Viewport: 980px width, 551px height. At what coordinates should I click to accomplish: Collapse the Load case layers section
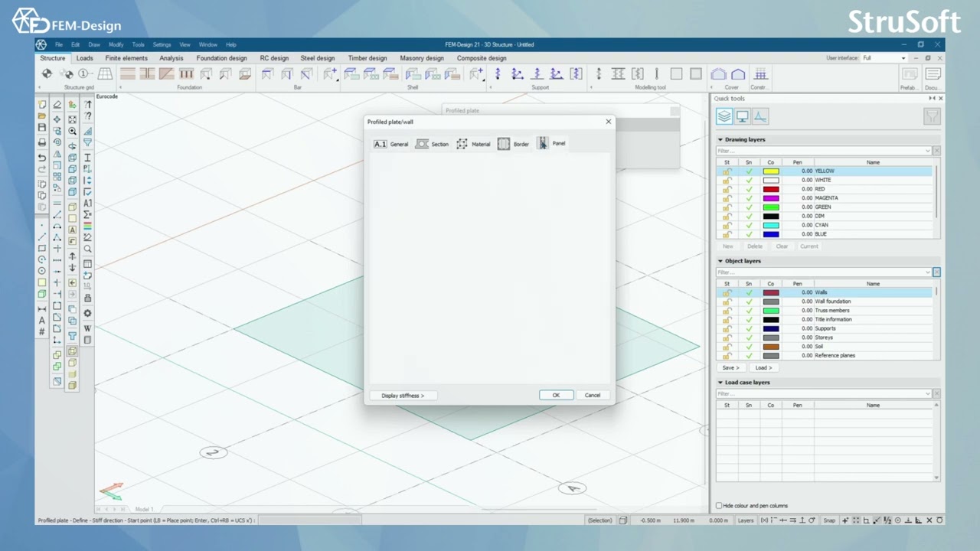(720, 383)
